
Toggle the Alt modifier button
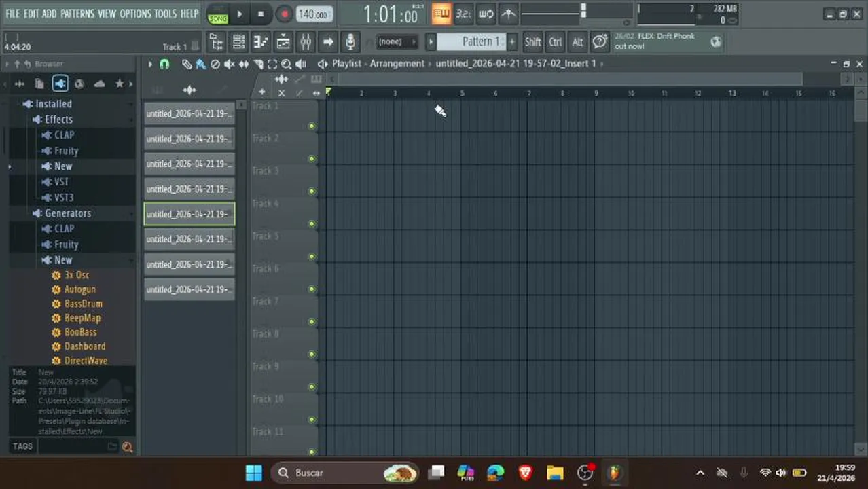[x=577, y=42]
